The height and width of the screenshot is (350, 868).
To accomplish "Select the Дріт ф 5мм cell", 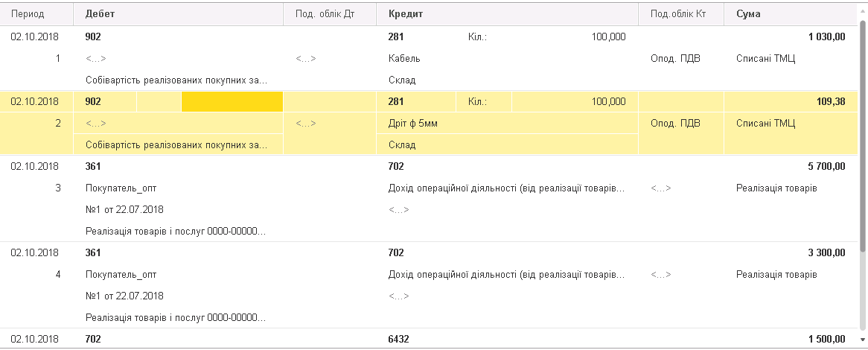I will [412, 123].
